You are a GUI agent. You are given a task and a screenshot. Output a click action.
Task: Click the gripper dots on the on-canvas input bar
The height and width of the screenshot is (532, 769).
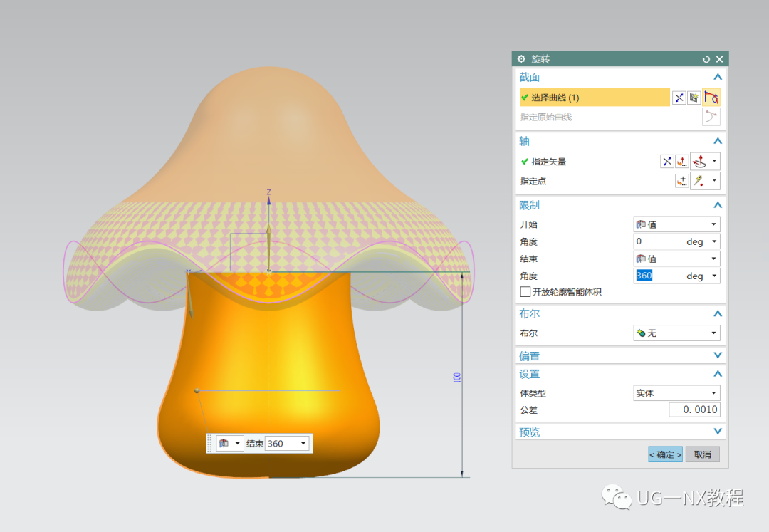pos(210,443)
